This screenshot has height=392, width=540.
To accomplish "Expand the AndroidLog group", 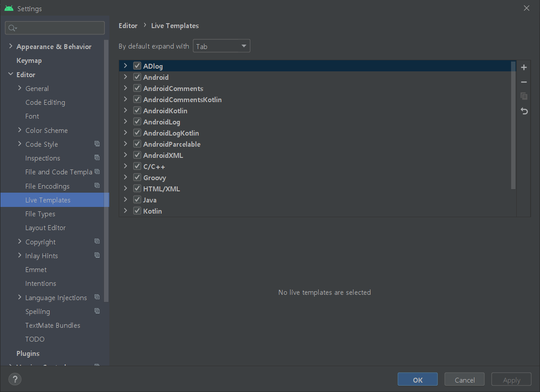I will 125,122.
